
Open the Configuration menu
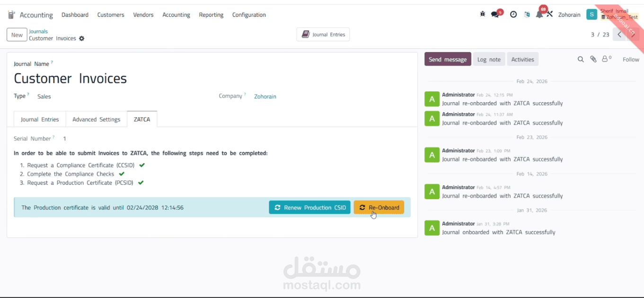coord(249,15)
